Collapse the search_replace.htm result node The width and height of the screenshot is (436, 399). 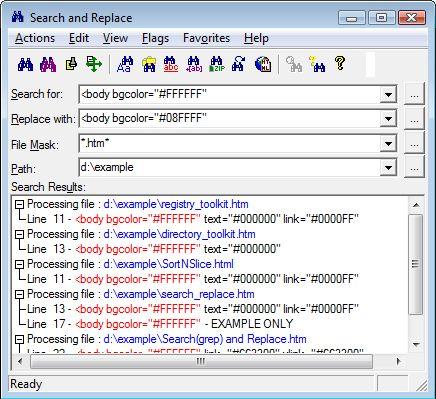click(20, 294)
